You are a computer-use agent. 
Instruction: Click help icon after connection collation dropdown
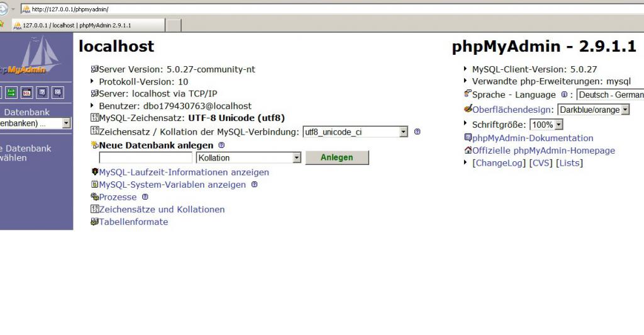pyautogui.click(x=418, y=132)
